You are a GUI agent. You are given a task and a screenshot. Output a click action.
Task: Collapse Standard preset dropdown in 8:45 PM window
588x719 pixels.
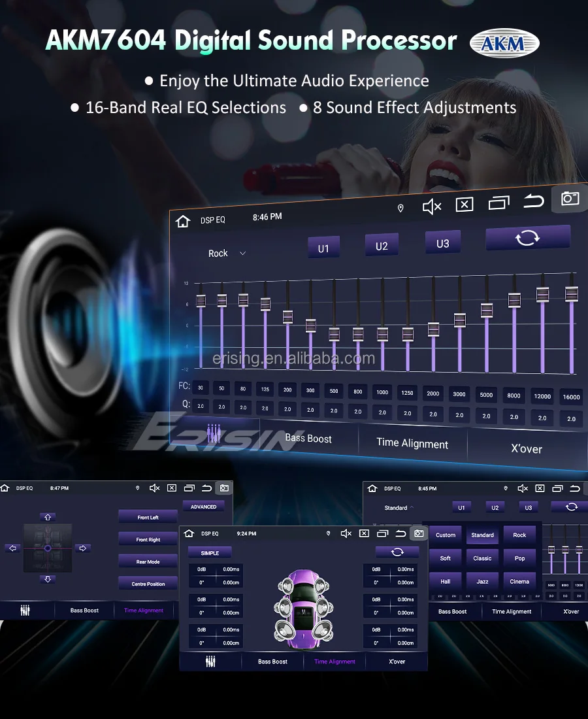pos(399,508)
